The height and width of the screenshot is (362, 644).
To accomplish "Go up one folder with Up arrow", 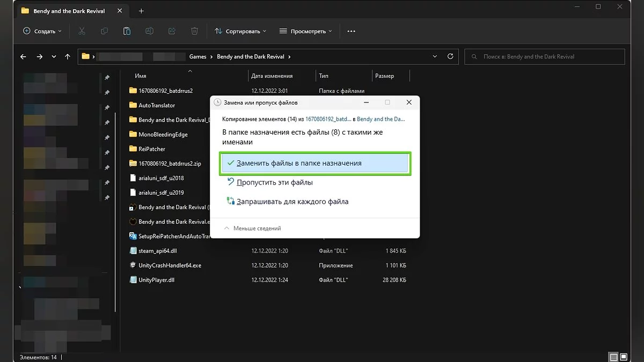I will point(68,56).
